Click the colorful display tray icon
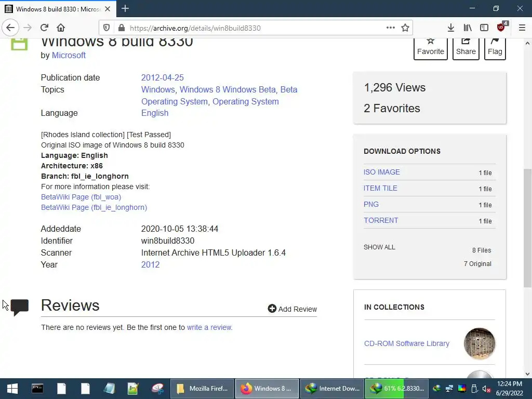This screenshot has width=532, height=399. coord(462,389)
